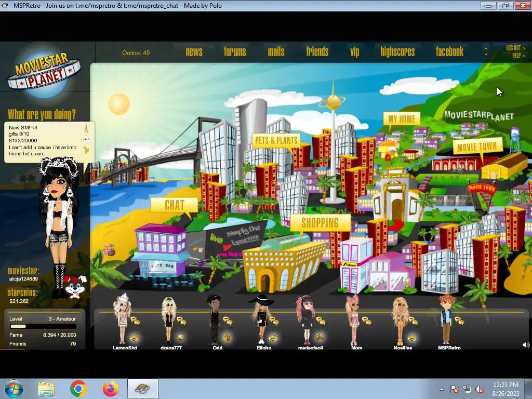
Task: Click the standing figure icon in status bubble
Action: pyautogui.click(x=87, y=129)
